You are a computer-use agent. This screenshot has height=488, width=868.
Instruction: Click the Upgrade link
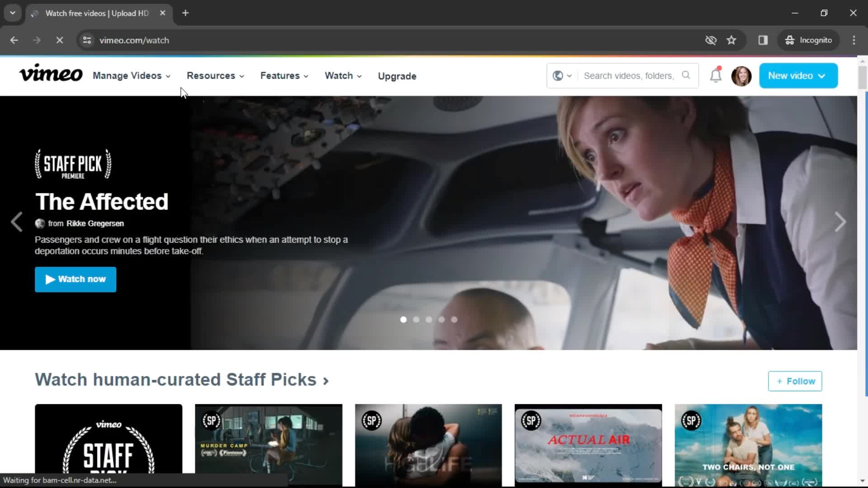click(x=397, y=76)
